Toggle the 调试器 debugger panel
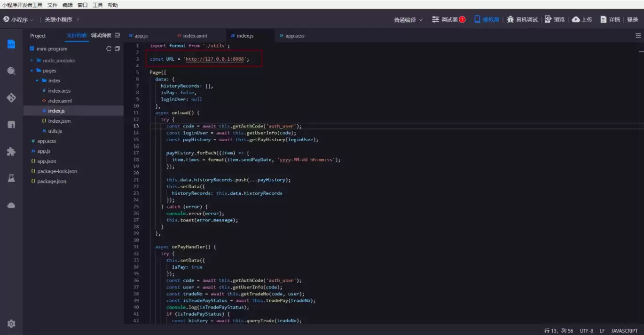 [448, 20]
